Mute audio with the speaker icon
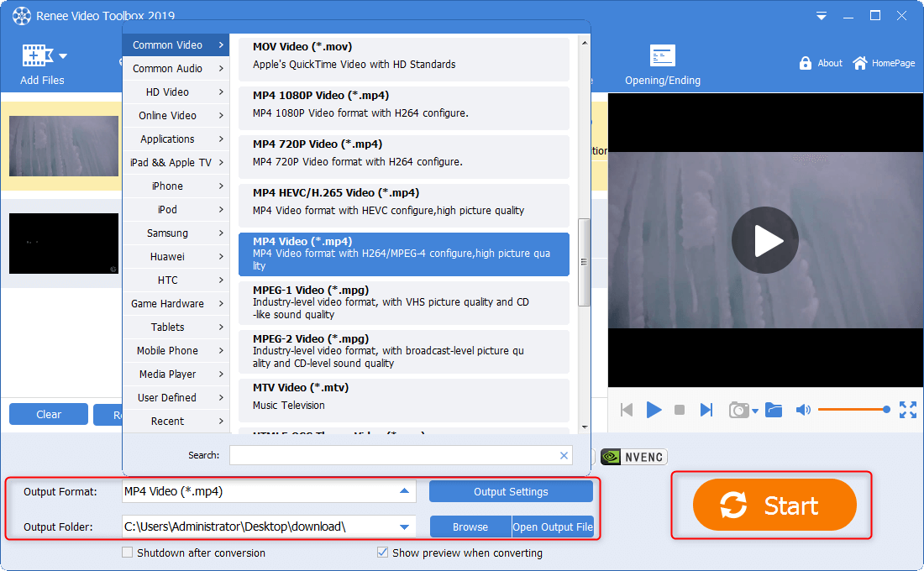The height and width of the screenshot is (571, 924). click(x=803, y=410)
